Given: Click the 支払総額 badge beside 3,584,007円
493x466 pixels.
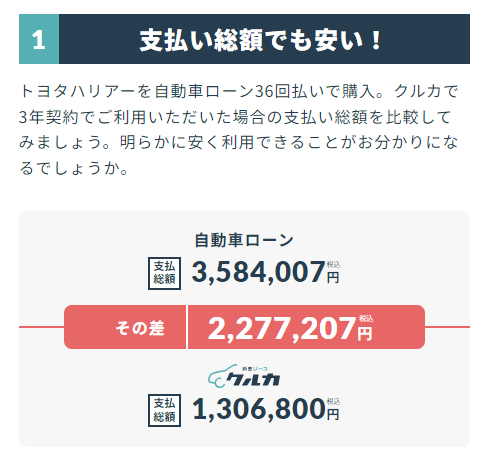Looking at the screenshot, I should [x=164, y=273].
